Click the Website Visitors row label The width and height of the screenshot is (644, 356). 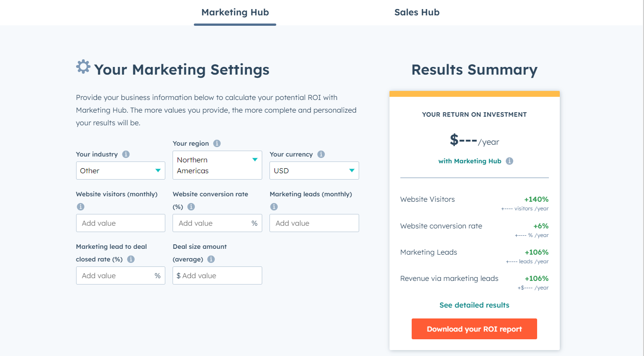(x=428, y=199)
